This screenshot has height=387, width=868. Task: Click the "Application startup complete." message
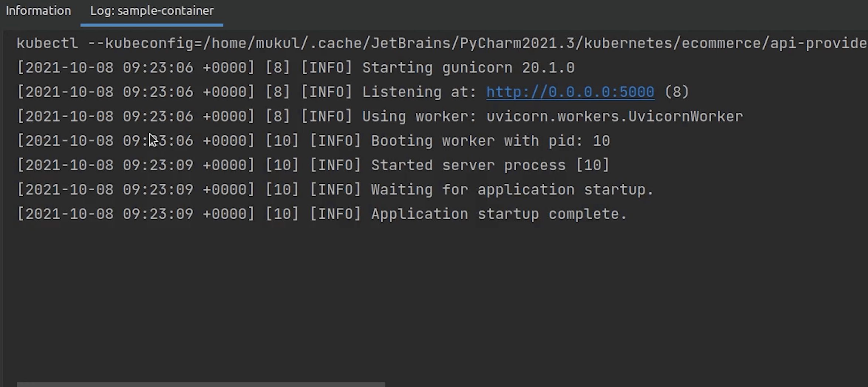(499, 214)
